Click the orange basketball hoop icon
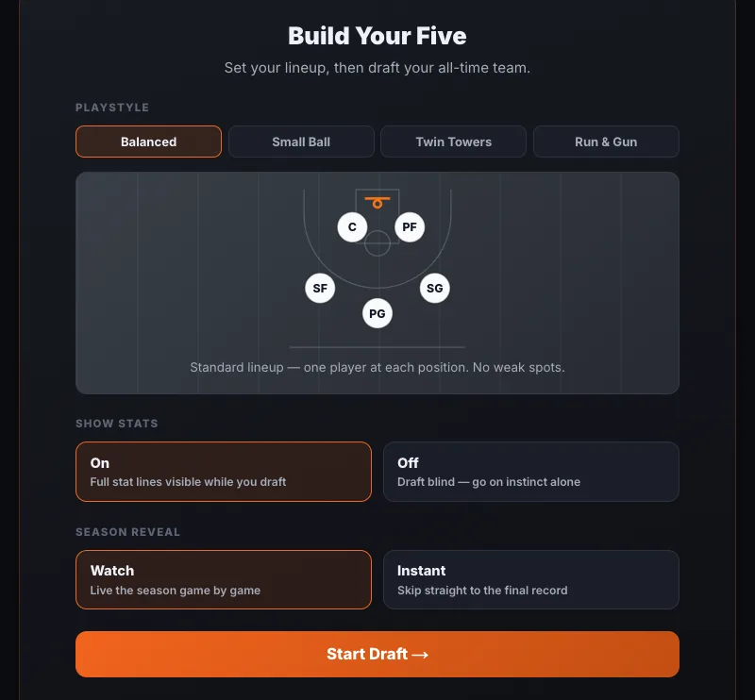Viewport: 755px width, 700px height. [x=377, y=202]
